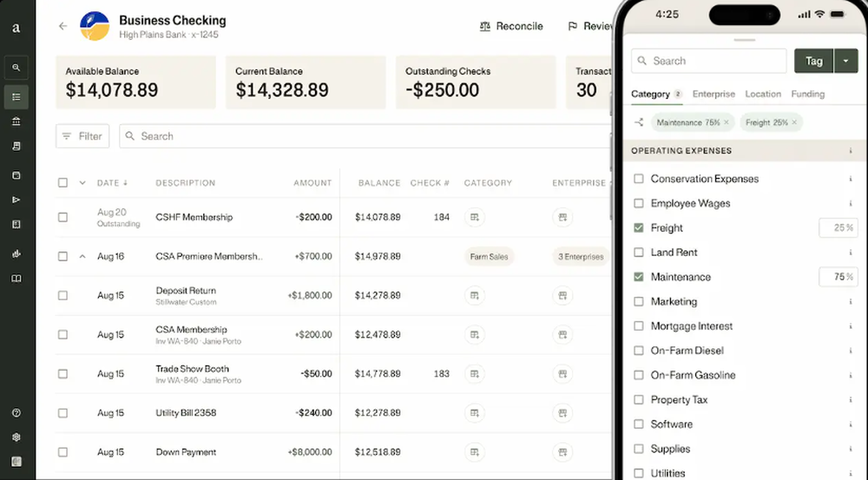Screen dimensions: 868x480
Task: Switch to the Funding tab
Action: [x=807, y=94]
